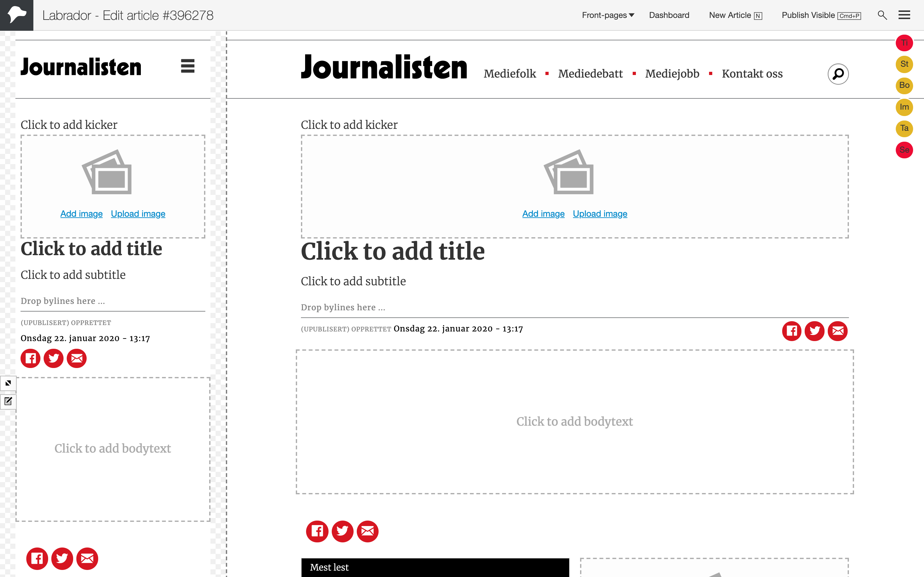924x577 pixels.
Task: Open the top bar search magnifier
Action: pos(882,15)
